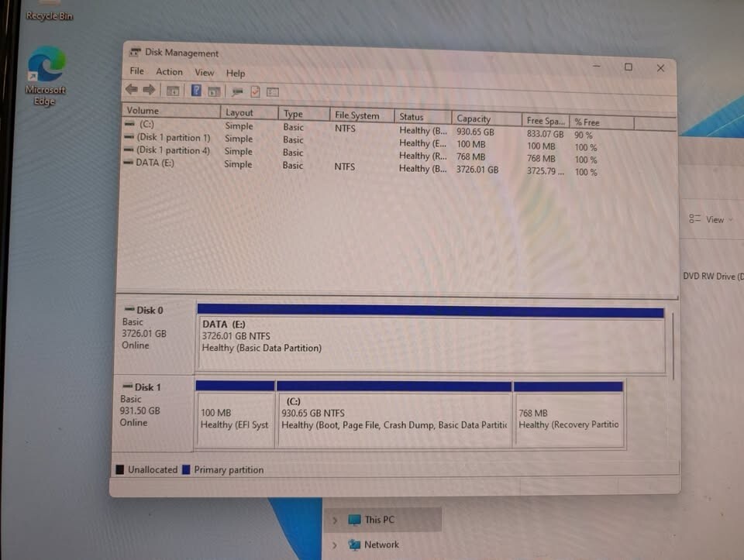The image size is (744, 560).
Task: Click the '90 %' free cell
Action: 583,135
